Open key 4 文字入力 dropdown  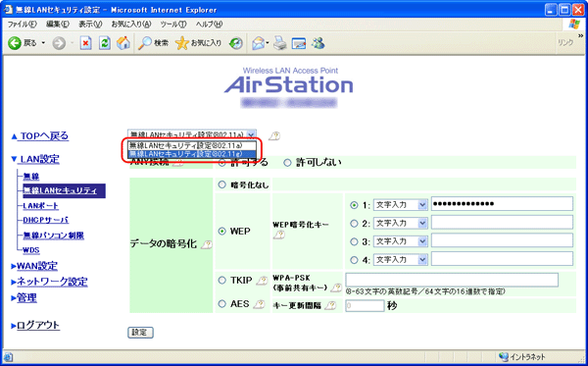coord(401,260)
